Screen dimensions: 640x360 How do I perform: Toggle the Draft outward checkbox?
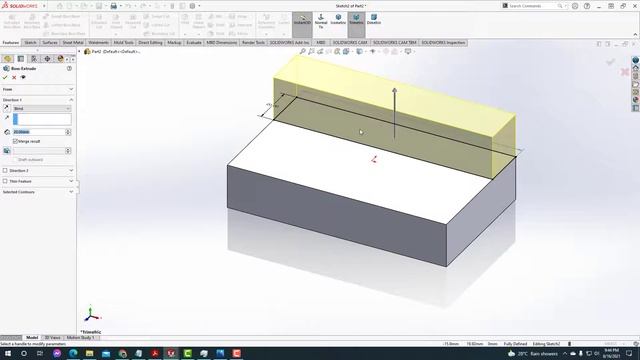tap(16, 160)
